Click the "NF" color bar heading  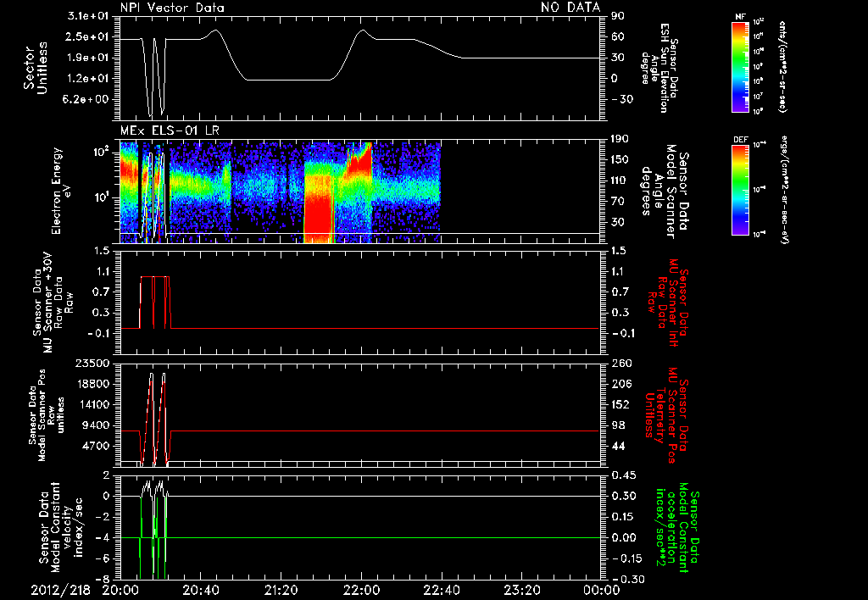740,17
